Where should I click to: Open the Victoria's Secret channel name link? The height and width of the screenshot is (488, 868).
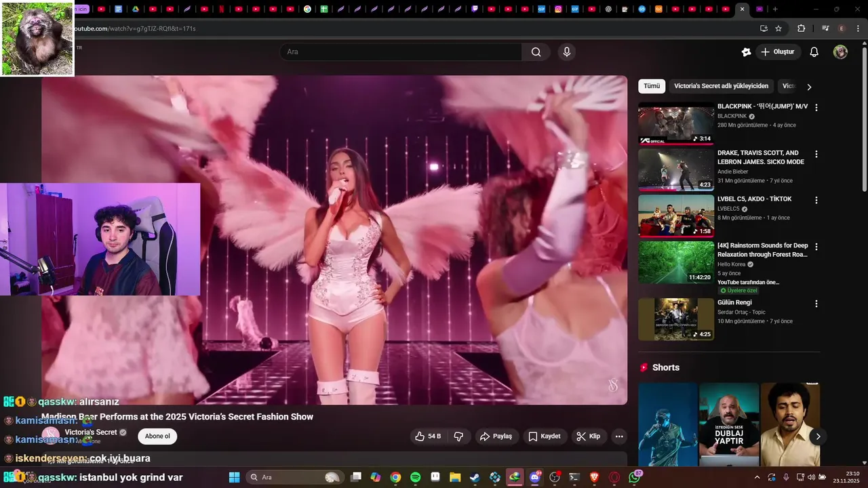click(91, 432)
